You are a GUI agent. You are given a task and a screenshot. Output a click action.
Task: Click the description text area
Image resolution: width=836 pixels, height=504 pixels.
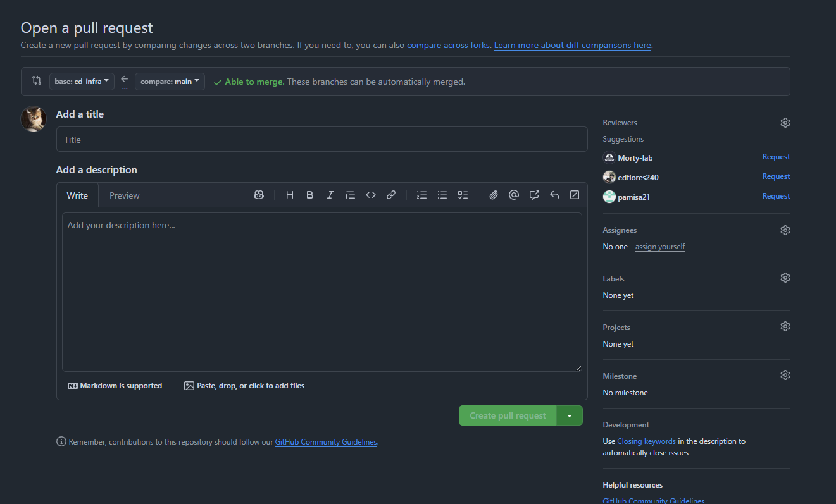click(x=321, y=292)
